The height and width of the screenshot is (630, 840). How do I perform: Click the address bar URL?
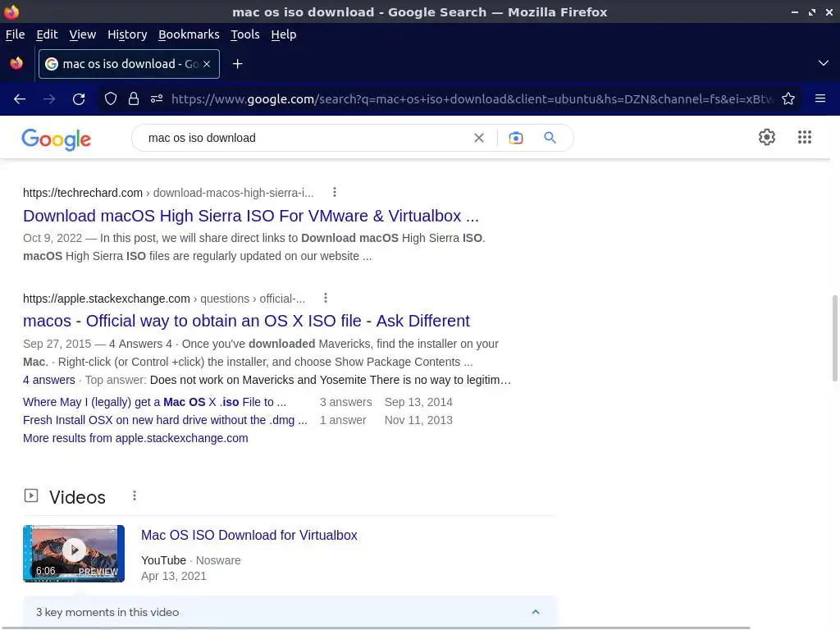[472, 99]
